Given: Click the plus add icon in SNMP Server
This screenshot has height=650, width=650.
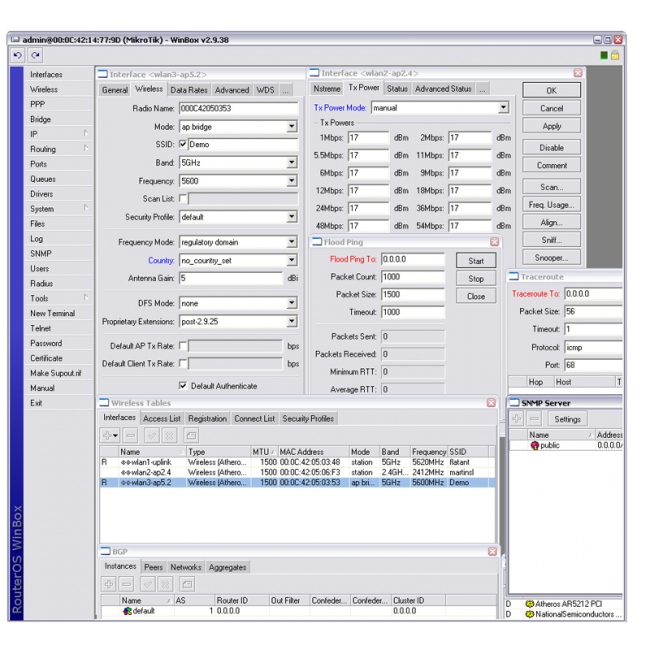Looking at the screenshot, I should click(x=517, y=419).
